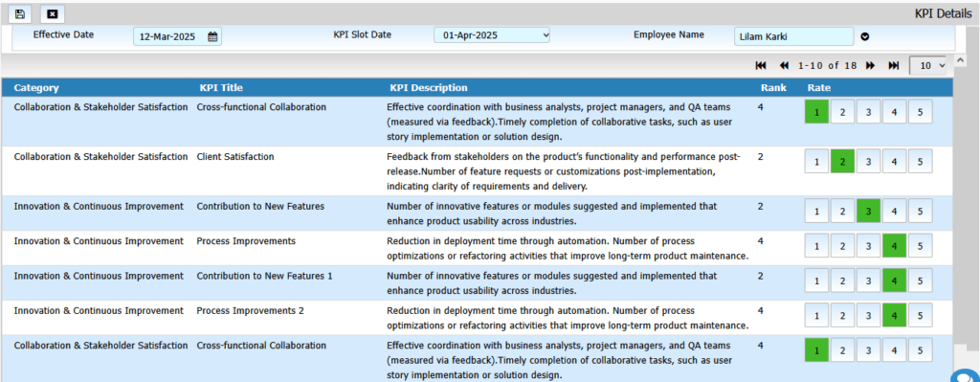
Task: Rate Contribution to New Features 1 as 2
Action: [842, 281]
